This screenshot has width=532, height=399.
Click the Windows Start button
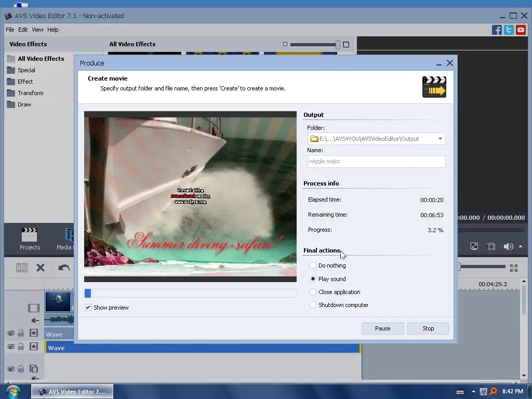[12, 392]
